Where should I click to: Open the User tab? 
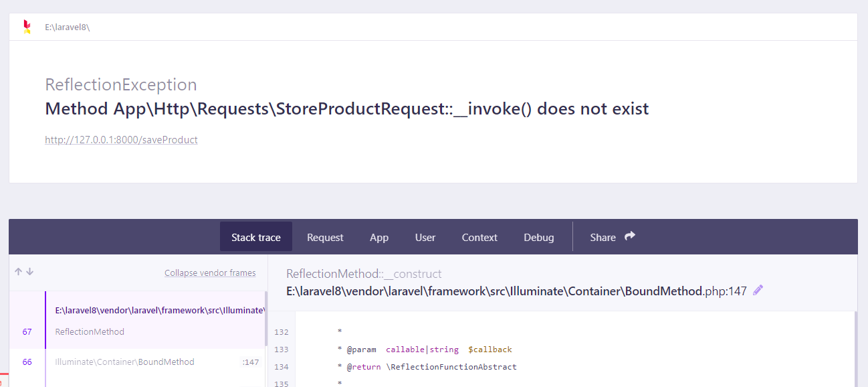[425, 236]
